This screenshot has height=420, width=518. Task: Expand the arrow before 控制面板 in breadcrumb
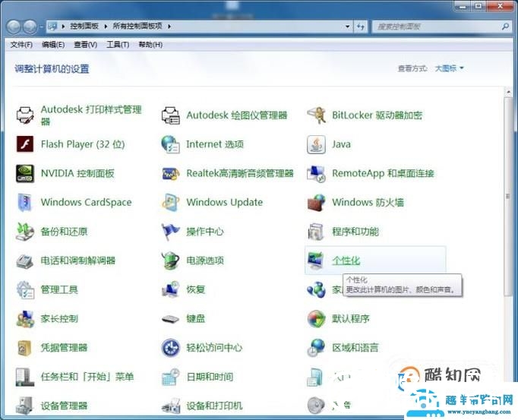click(63, 26)
